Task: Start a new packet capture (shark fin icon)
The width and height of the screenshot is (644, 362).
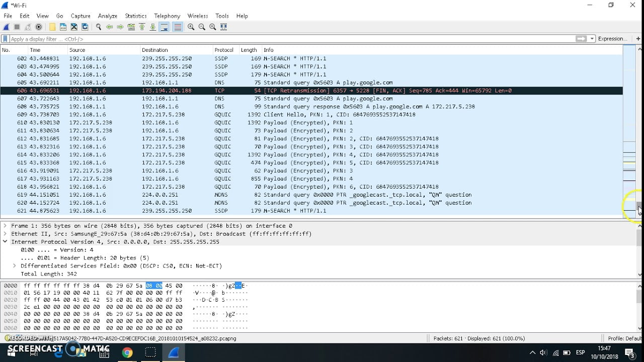Action: pyautogui.click(x=7, y=27)
